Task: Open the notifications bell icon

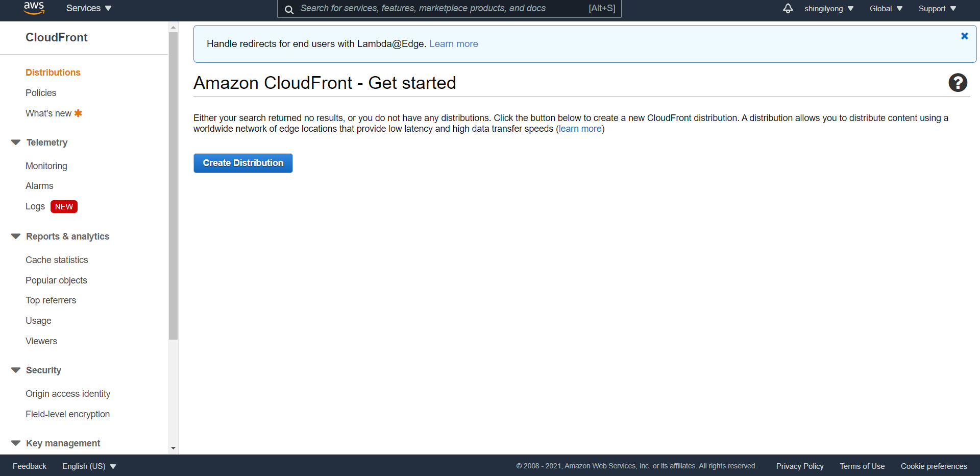Action: pyautogui.click(x=788, y=8)
